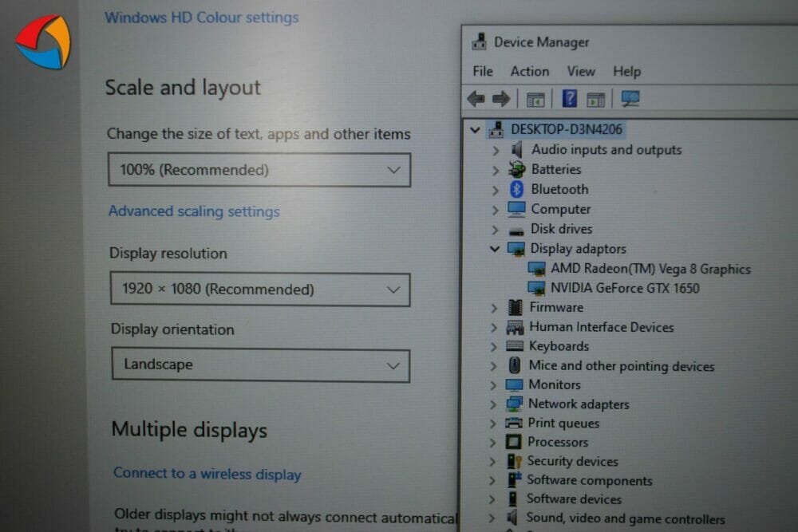Click the Back arrow in Device Manager toolbar

pyautogui.click(x=476, y=99)
